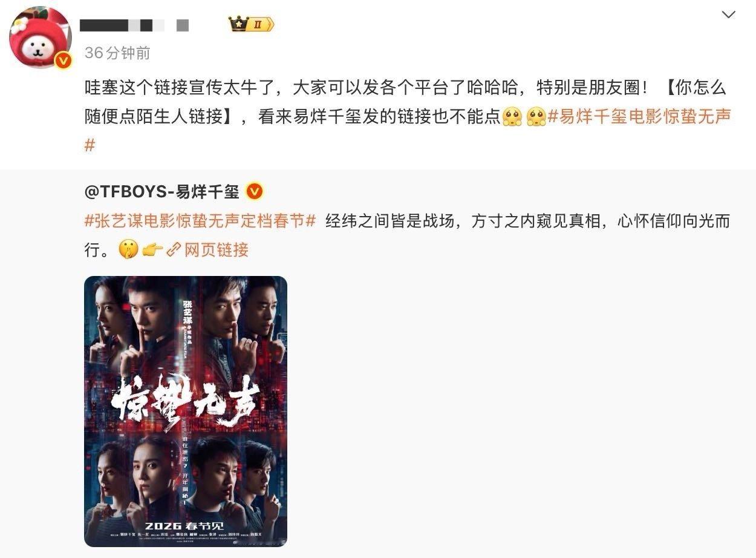756x558 pixels.
Task: Expand the post options chevron menu
Action: point(729,14)
